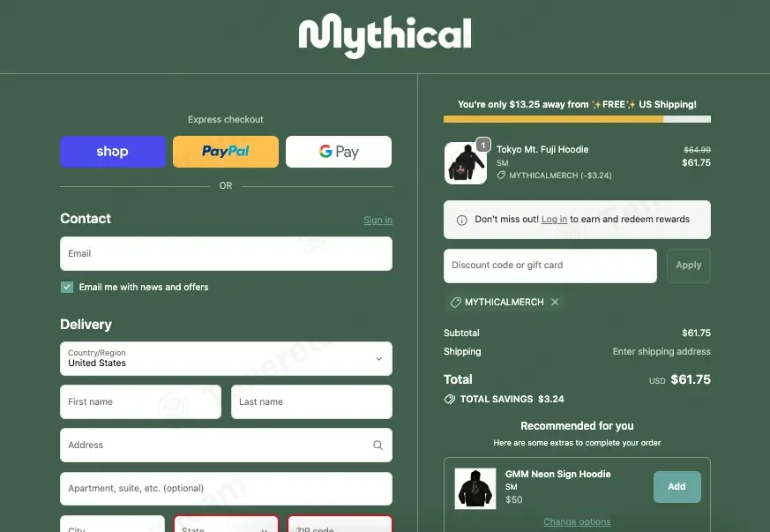Viewport: 770px width, 532px height.
Task: Click the struck-through $64.99 price
Action: coord(697,149)
